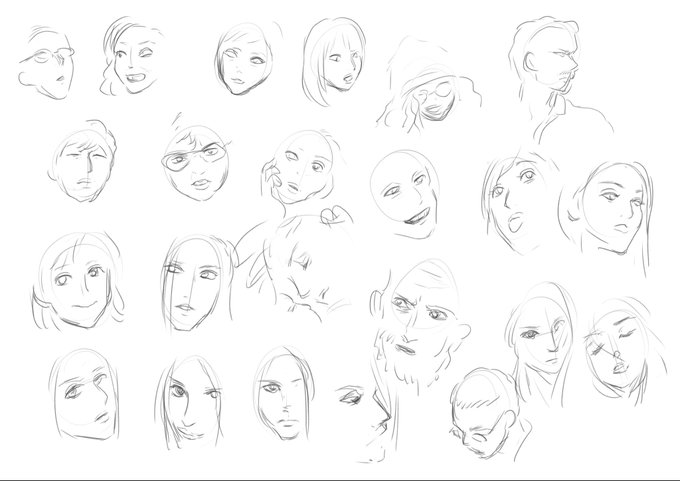Click the bearded old man sketch

[420, 326]
